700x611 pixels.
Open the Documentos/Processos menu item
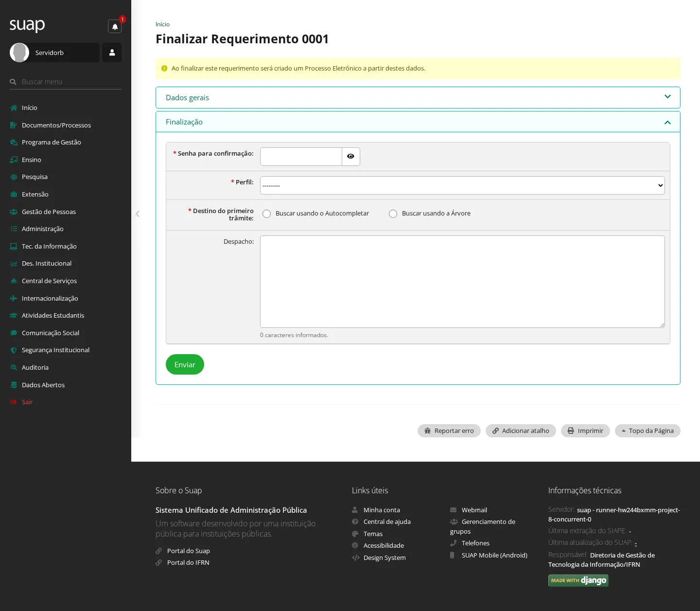pos(56,125)
